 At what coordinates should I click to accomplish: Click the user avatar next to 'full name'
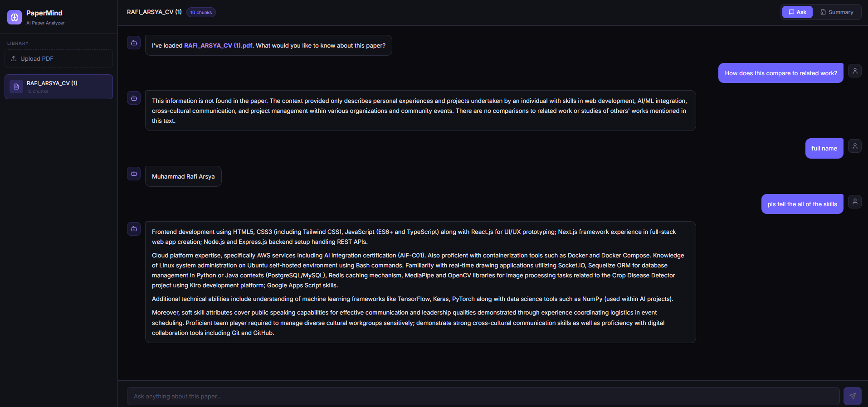coord(855,146)
